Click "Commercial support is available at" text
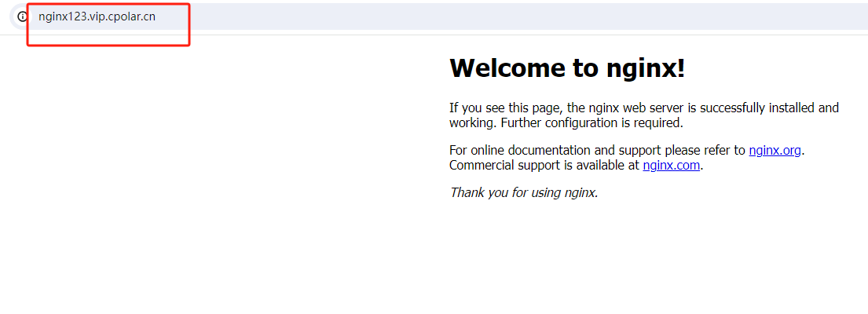868x314 pixels. (544, 165)
